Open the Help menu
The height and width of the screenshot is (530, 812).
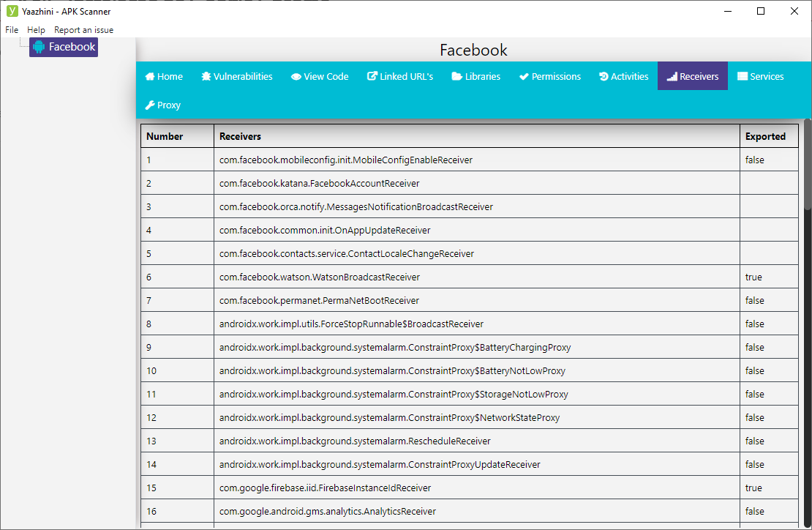[x=37, y=30]
